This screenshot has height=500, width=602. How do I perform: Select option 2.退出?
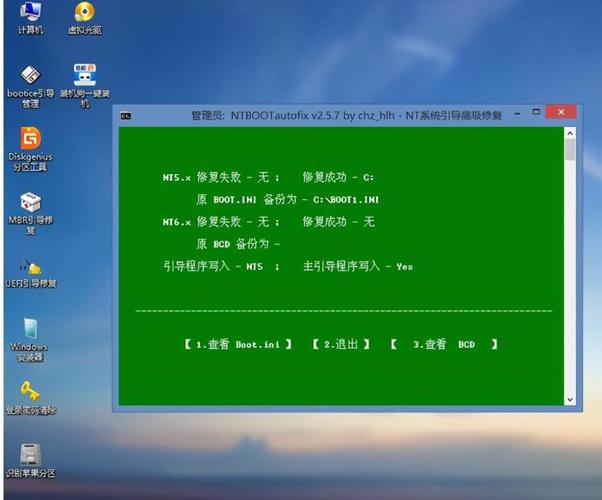(341, 344)
